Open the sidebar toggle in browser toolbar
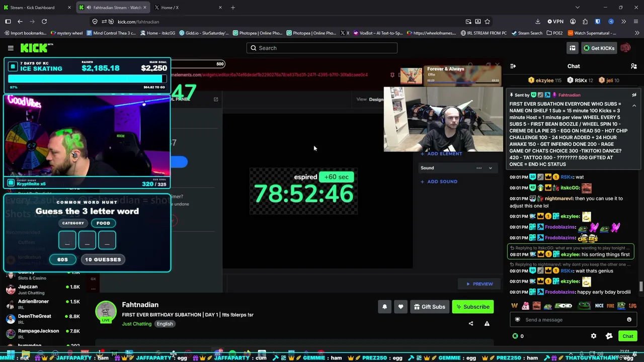Image resolution: width=644 pixels, height=362 pixels. [8, 22]
